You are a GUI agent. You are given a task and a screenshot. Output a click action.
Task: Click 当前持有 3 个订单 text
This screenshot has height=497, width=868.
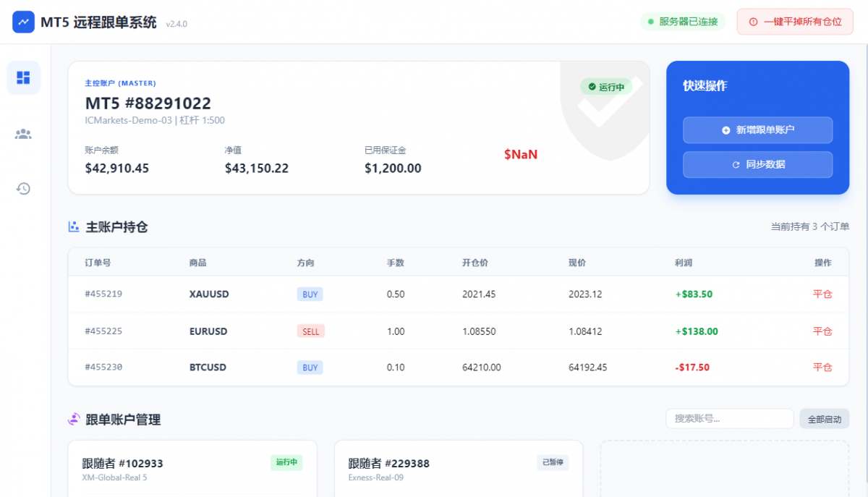(810, 226)
